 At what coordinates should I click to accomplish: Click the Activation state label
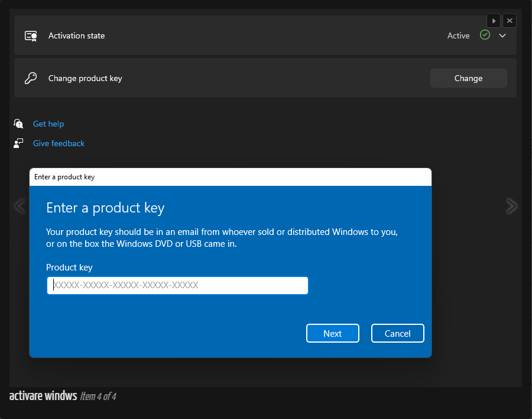(77, 36)
